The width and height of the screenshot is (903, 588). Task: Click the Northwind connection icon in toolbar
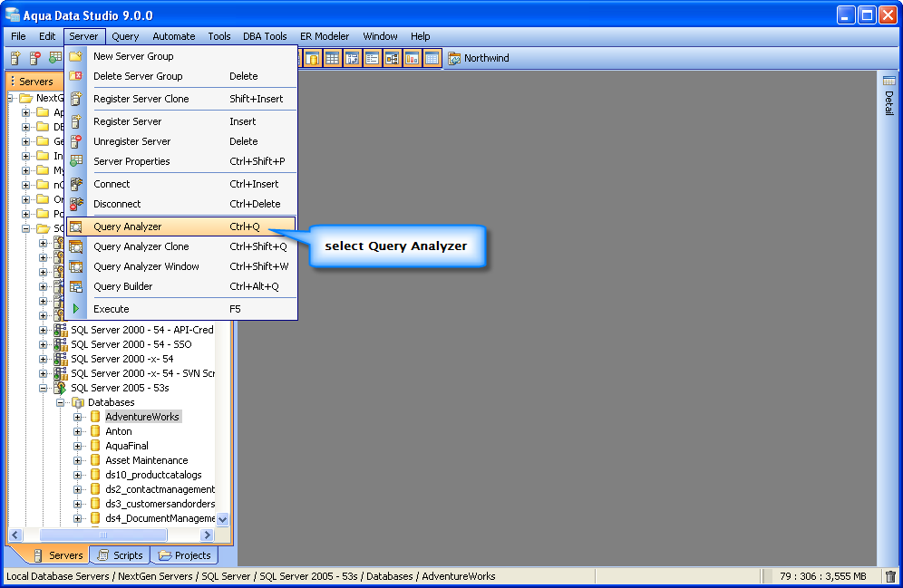[x=454, y=58]
